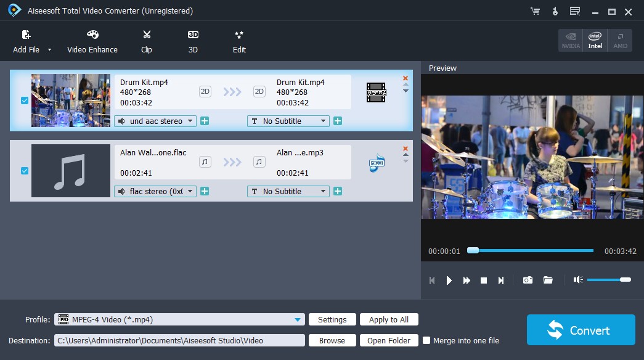Open the Edit tool
The height and width of the screenshot is (360, 644).
pyautogui.click(x=238, y=41)
